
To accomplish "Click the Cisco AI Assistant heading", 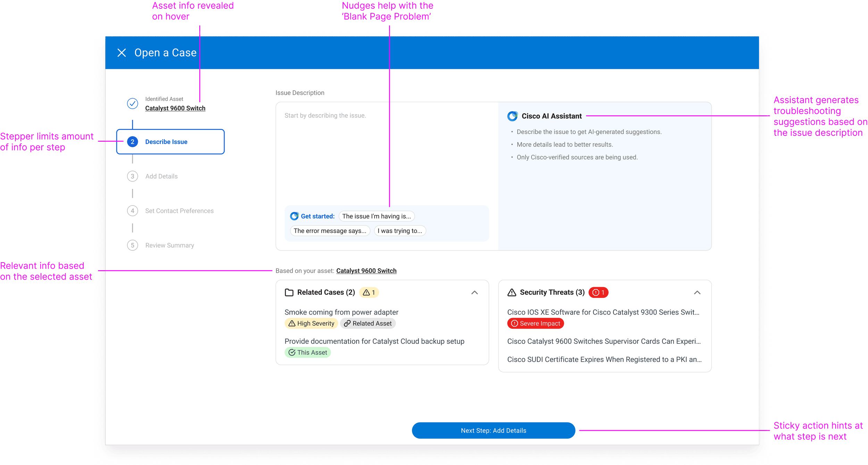I will [x=551, y=116].
